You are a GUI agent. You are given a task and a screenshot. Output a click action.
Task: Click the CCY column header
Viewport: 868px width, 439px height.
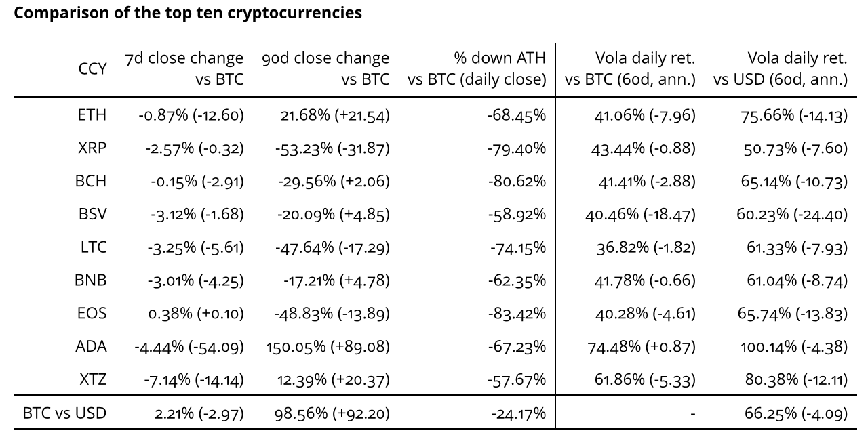93,68
